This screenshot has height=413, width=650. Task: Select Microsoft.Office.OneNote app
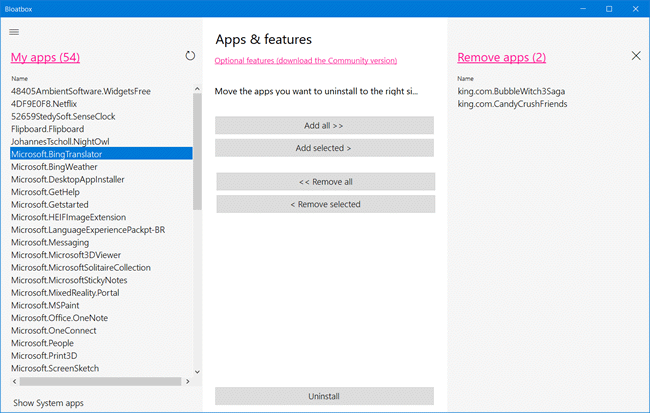(101, 318)
